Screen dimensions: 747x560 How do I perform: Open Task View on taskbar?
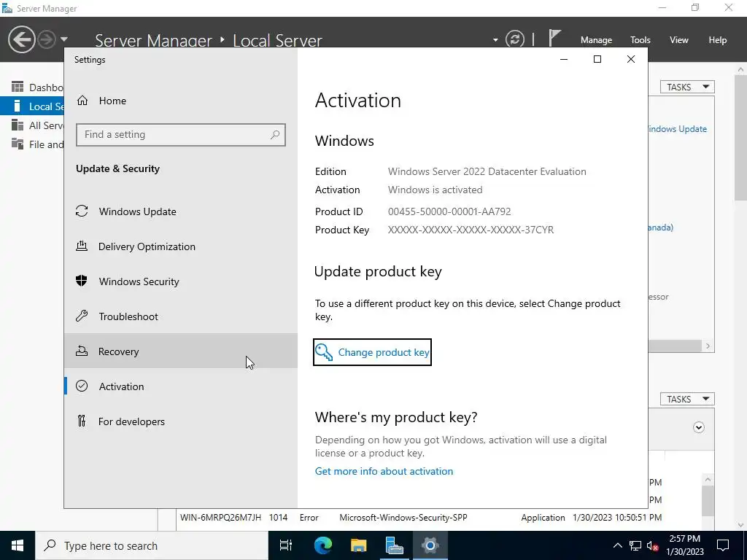pyautogui.click(x=286, y=545)
